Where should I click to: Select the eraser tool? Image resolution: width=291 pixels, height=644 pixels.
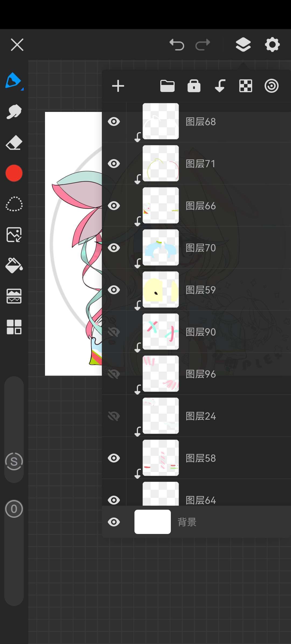14,142
